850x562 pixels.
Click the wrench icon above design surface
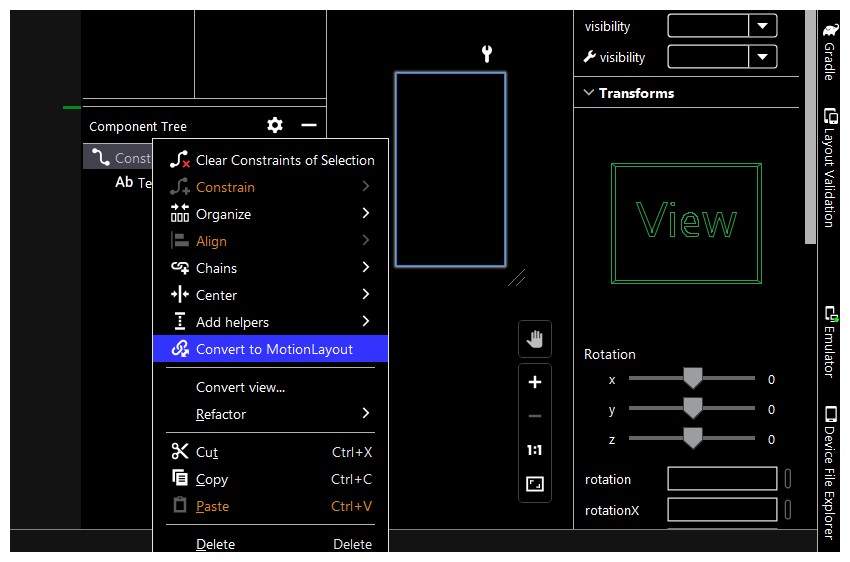[x=487, y=54]
